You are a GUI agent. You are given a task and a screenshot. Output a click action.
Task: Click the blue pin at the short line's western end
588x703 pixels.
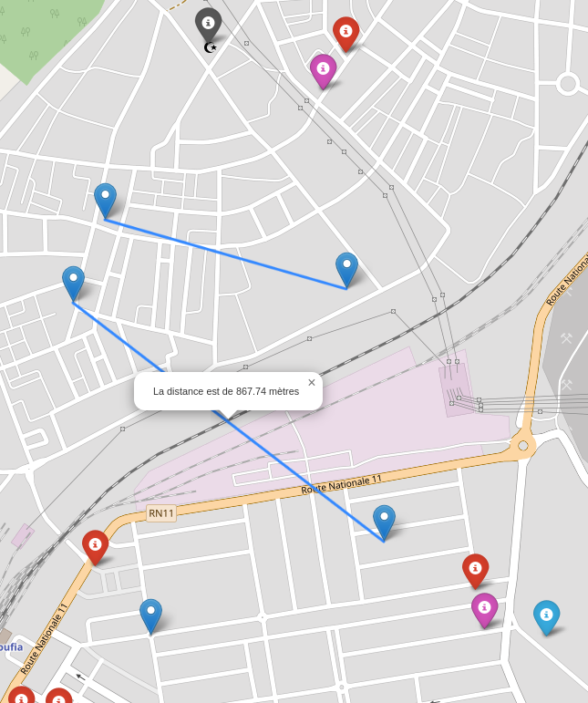click(x=106, y=202)
